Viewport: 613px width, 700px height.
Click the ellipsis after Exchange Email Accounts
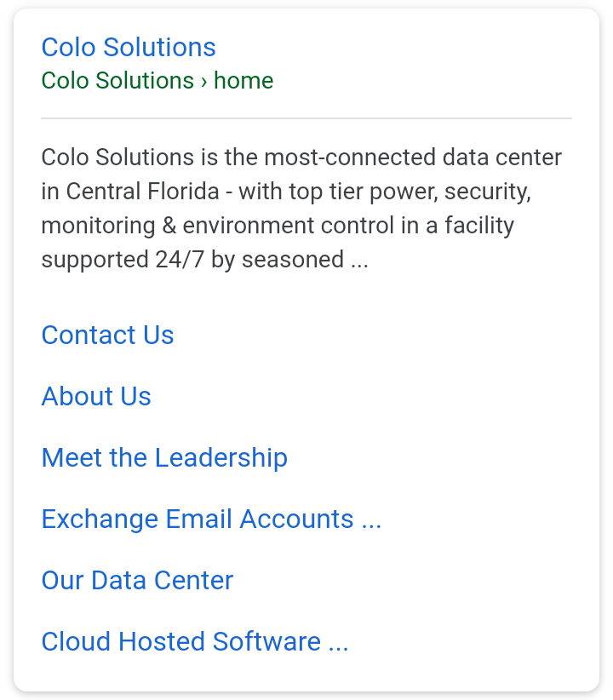point(371,520)
